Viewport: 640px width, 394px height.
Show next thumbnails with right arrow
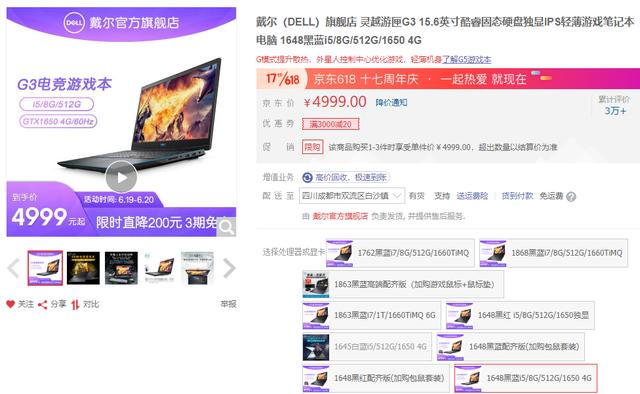pyautogui.click(x=229, y=268)
